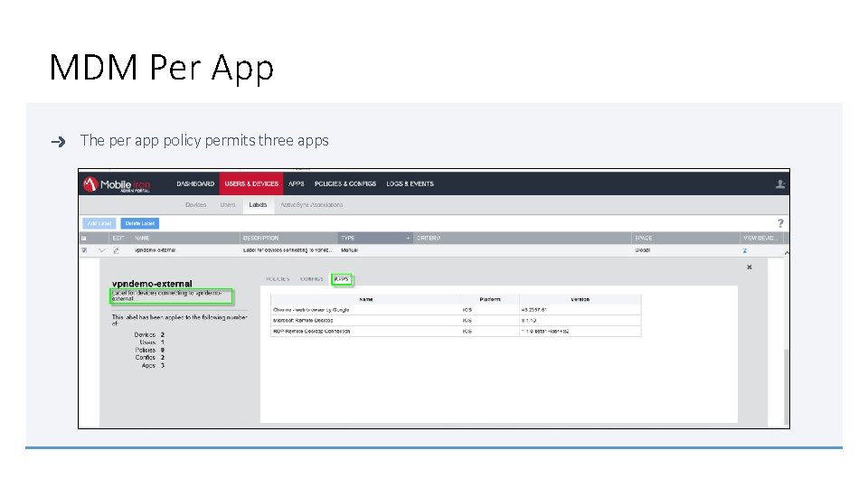Open the USERS & DEVICES menu
The image size is (868, 488).
pos(251,183)
